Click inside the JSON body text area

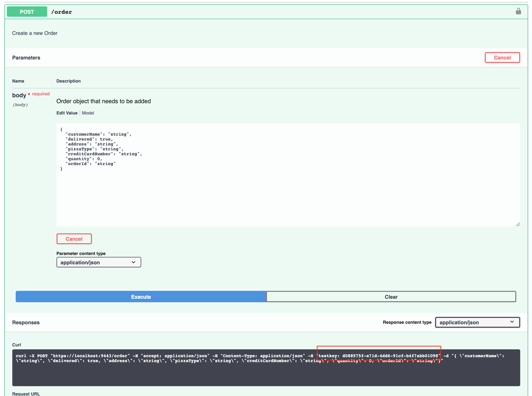[x=288, y=175]
